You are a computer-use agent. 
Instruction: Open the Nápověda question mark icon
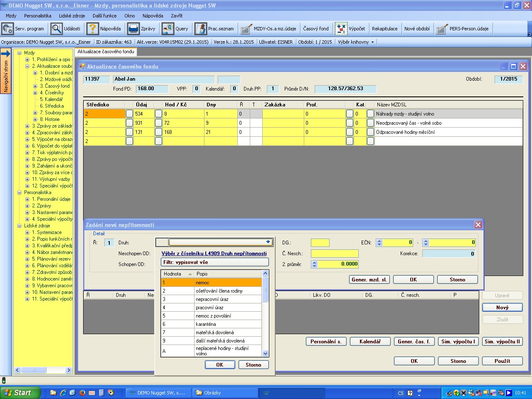[92, 29]
